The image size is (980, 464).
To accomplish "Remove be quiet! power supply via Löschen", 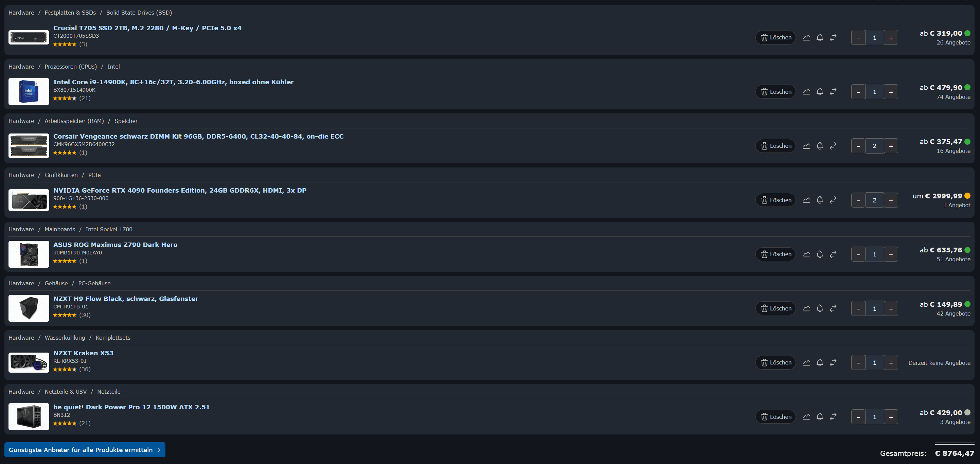I will 776,417.
